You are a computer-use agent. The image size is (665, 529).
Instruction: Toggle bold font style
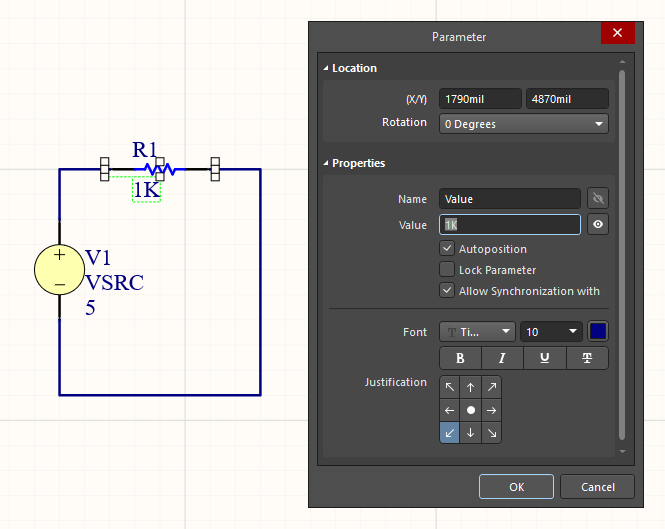[460, 358]
